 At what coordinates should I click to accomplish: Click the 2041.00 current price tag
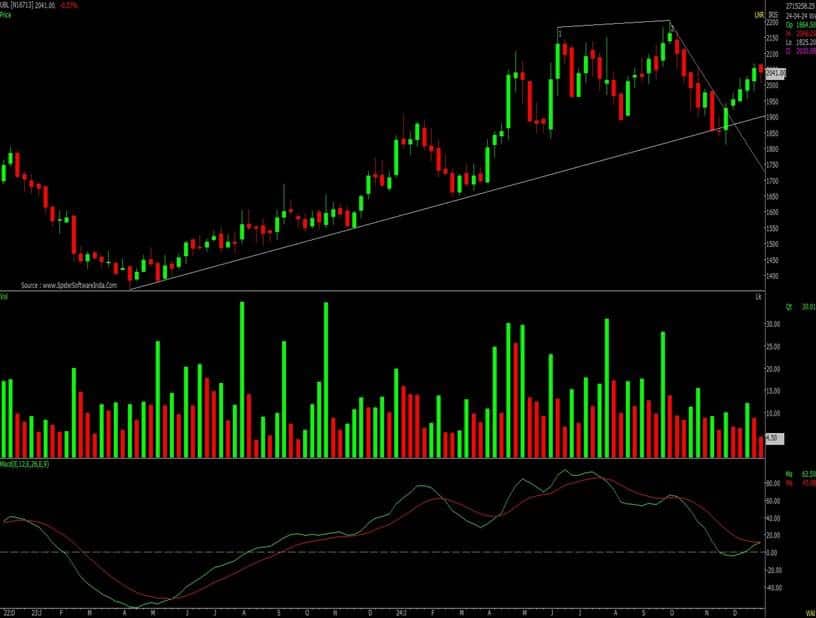click(x=776, y=73)
